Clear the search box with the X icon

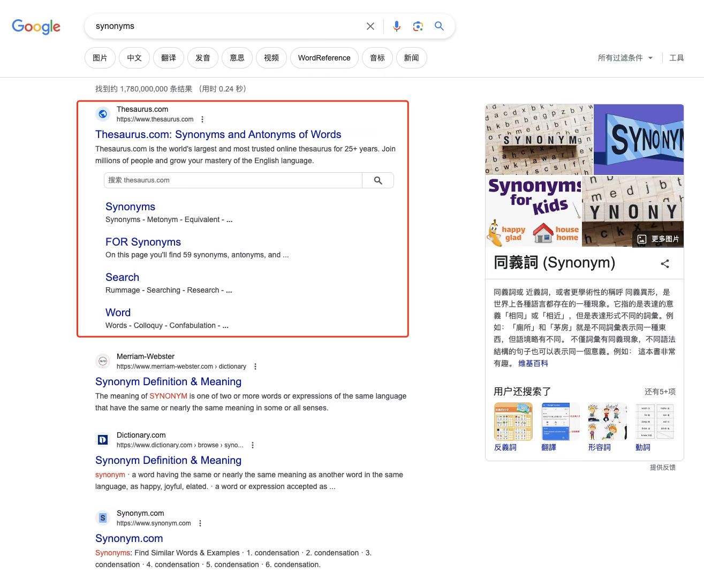(x=370, y=26)
